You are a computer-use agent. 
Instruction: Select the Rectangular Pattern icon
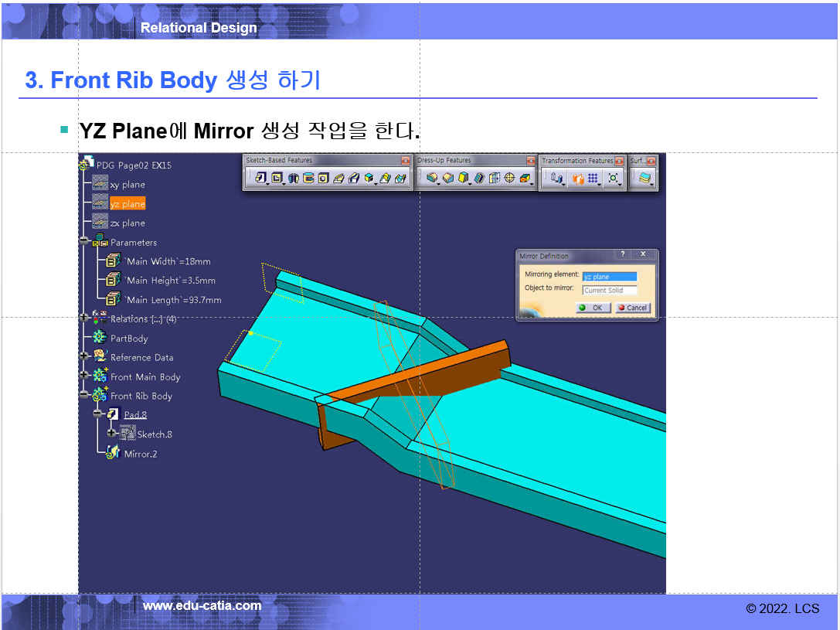593,179
